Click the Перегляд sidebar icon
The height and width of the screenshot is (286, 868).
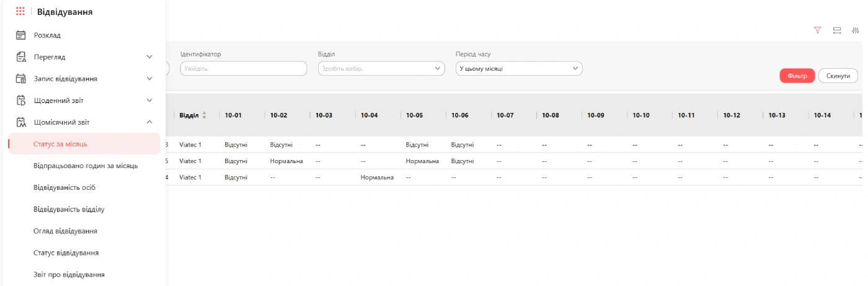[x=20, y=57]
